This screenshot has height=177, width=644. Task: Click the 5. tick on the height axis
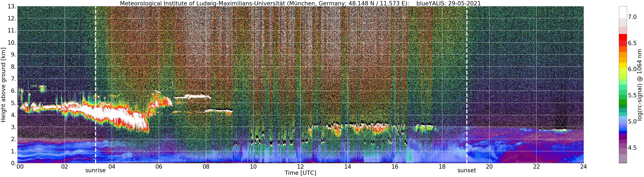click(x=14, y=103)
